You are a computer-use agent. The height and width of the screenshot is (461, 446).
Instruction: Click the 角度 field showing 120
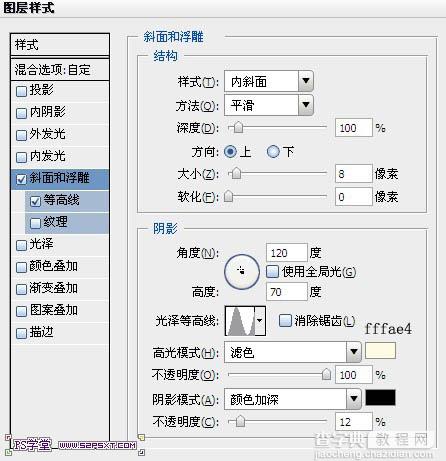coord(287,253)
